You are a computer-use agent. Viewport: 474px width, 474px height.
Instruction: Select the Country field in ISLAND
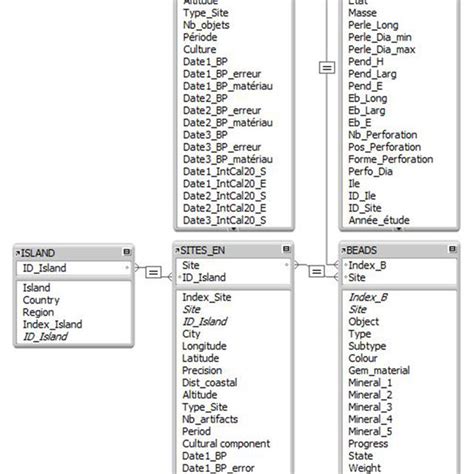click(41, 300)
